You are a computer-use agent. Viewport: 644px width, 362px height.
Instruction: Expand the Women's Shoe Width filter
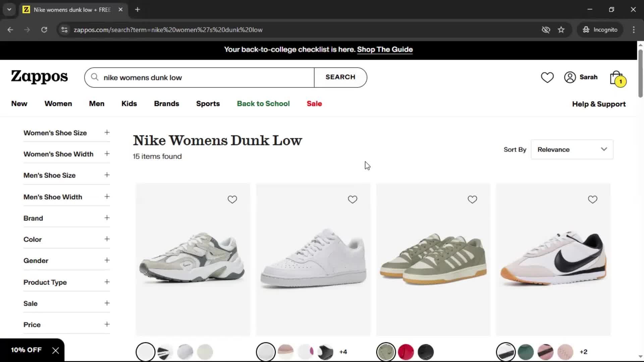tap(66, 154)
